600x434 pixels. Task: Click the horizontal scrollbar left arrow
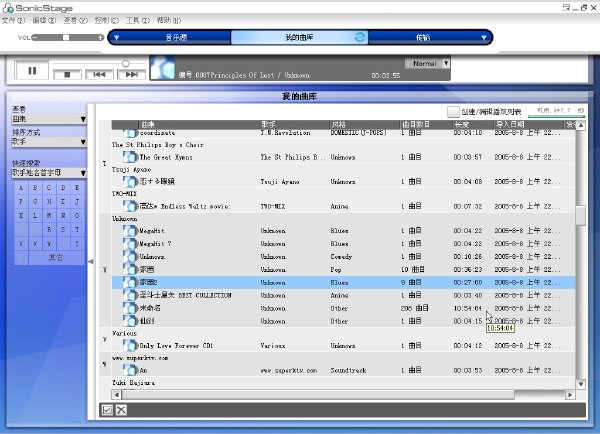pyautogui.click(x=117, y=395)
